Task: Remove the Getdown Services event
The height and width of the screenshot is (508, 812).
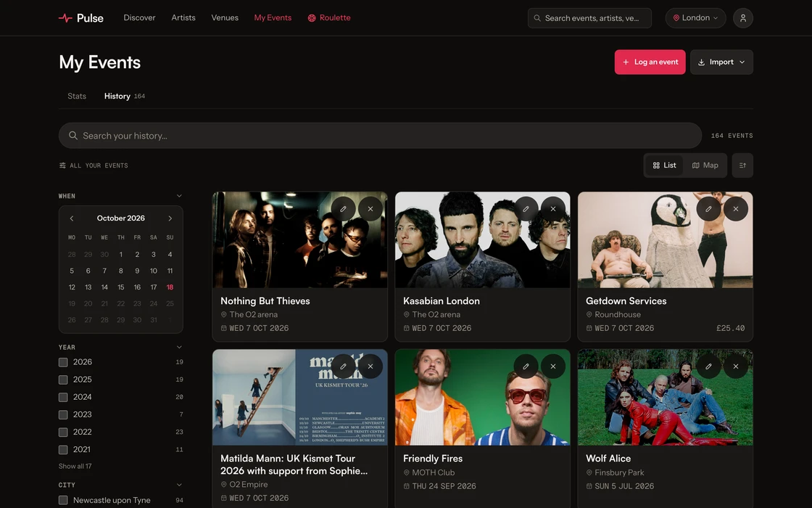Action: pos(736,209)
